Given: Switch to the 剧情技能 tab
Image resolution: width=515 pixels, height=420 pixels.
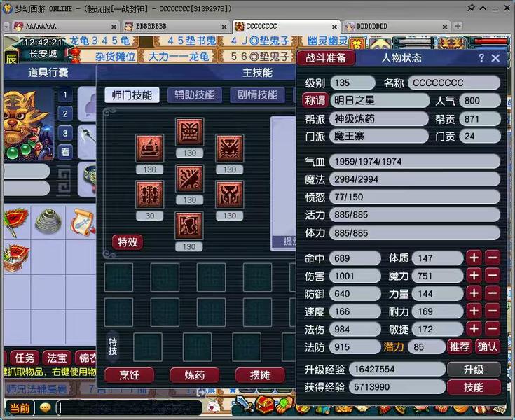Looking at the screenshot, I should tap(258, 95).
